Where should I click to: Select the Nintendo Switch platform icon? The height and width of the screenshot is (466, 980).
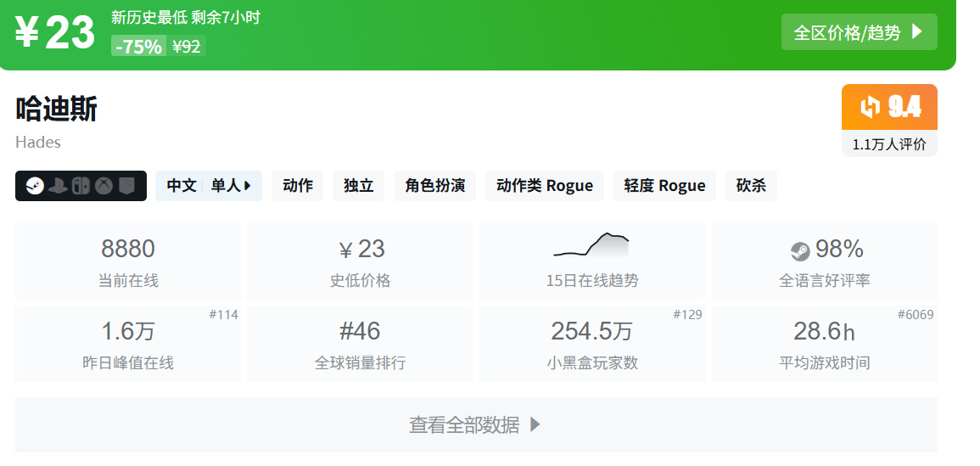click(x=81, y=186)
